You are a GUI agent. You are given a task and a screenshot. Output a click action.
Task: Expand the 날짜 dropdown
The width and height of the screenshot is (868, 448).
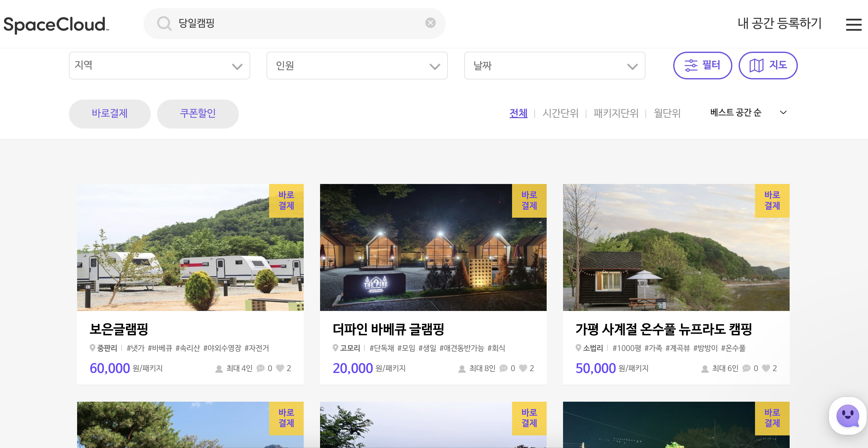(x=555, y=66)
